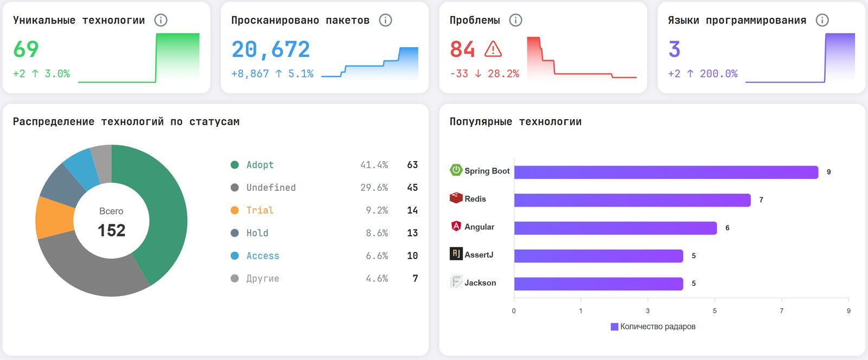
Task: Click the value 20,672 scanned packages
Action: point(271,50)
